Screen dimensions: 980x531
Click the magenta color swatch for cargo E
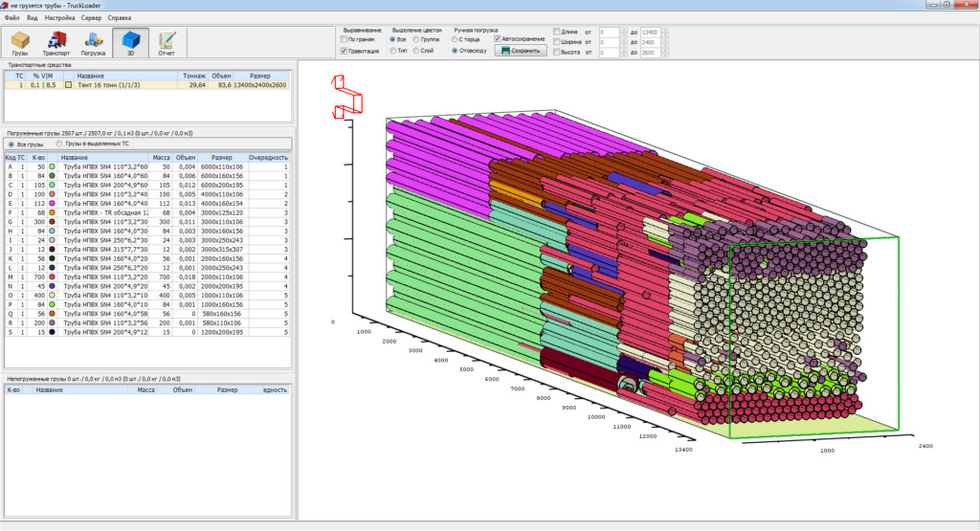pos(53,203)
